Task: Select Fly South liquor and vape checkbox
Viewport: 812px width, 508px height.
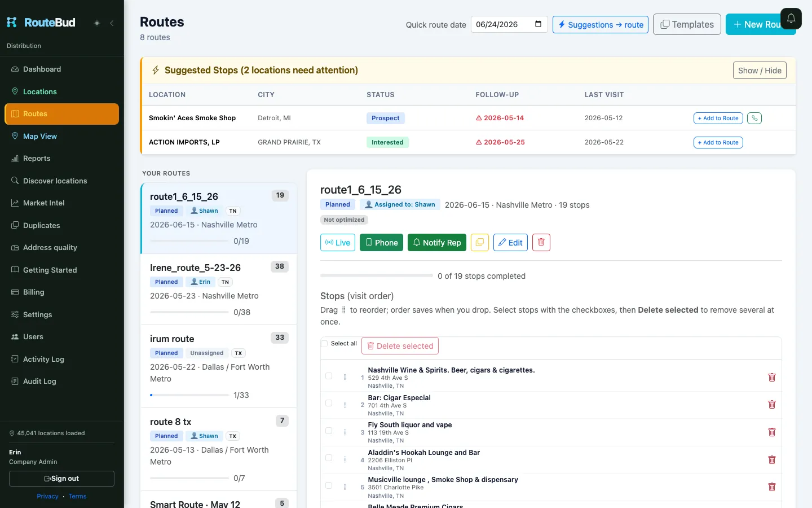Action: pos(329,431)
